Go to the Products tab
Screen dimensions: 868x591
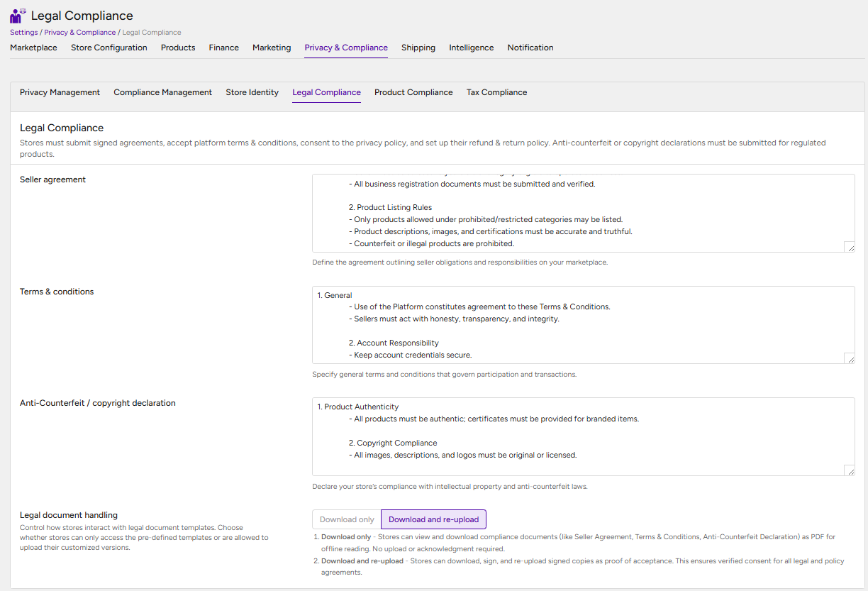point(178,48)
